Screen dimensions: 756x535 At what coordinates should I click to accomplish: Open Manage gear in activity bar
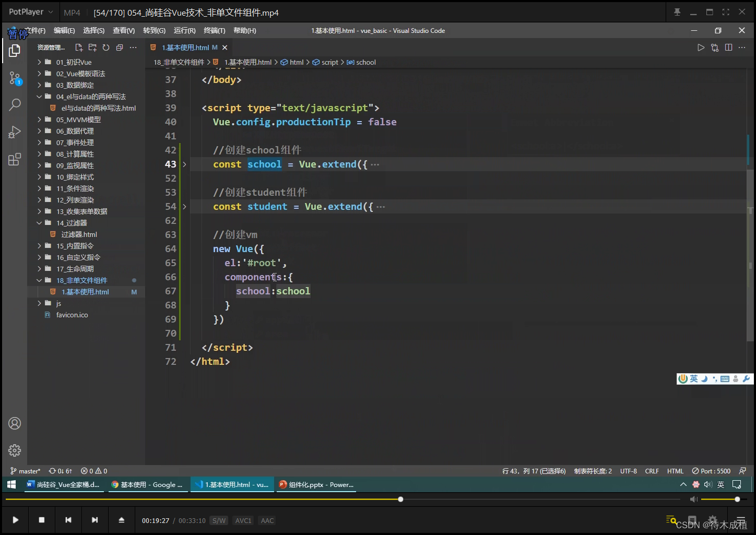click(15, 450)
